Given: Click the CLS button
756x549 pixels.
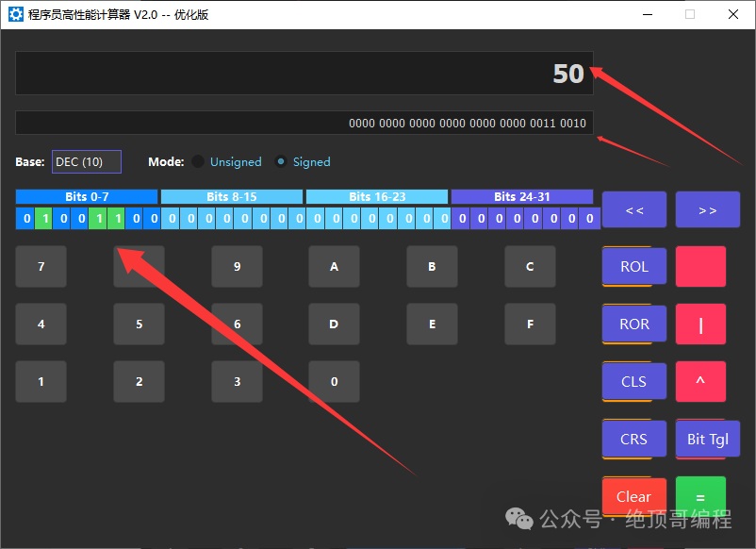Looking at the screenshot, I should tap(634, 381).
